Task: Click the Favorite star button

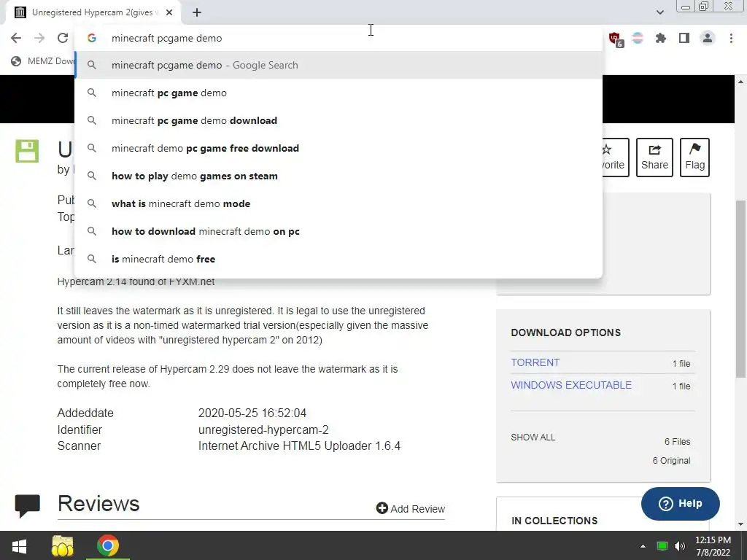Action: click(615, 157)
